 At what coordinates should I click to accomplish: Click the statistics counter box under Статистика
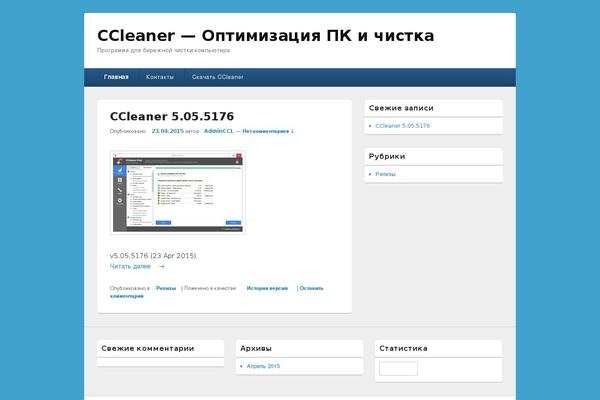coord(398,369)
